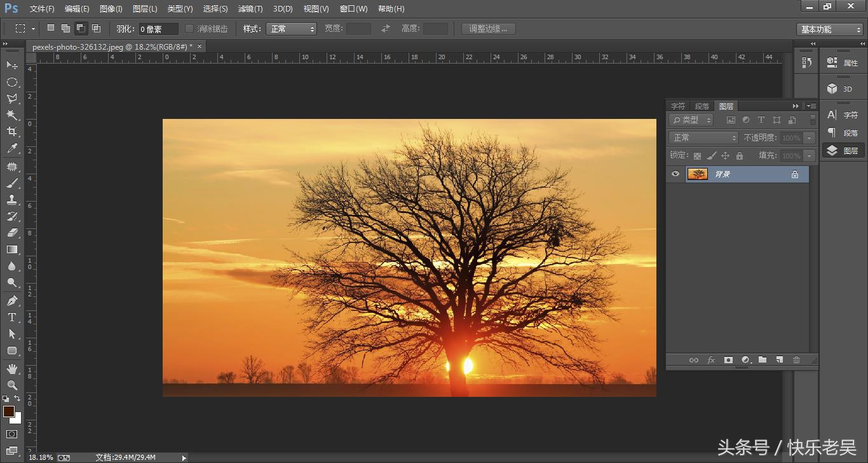This screenshot has width=868, height=463.
Task: Click the delete layer trash icon
Action: pyautogui.click(x=796, y=360)
